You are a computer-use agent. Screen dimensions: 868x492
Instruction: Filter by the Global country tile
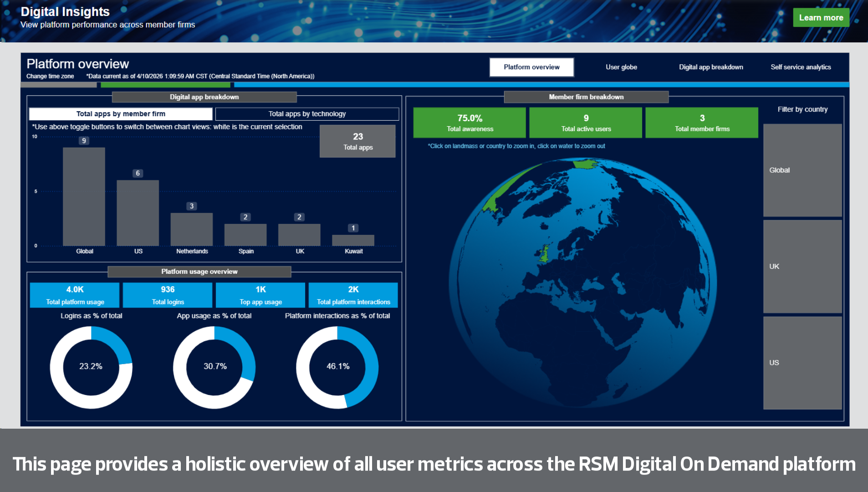click(802, 170)
